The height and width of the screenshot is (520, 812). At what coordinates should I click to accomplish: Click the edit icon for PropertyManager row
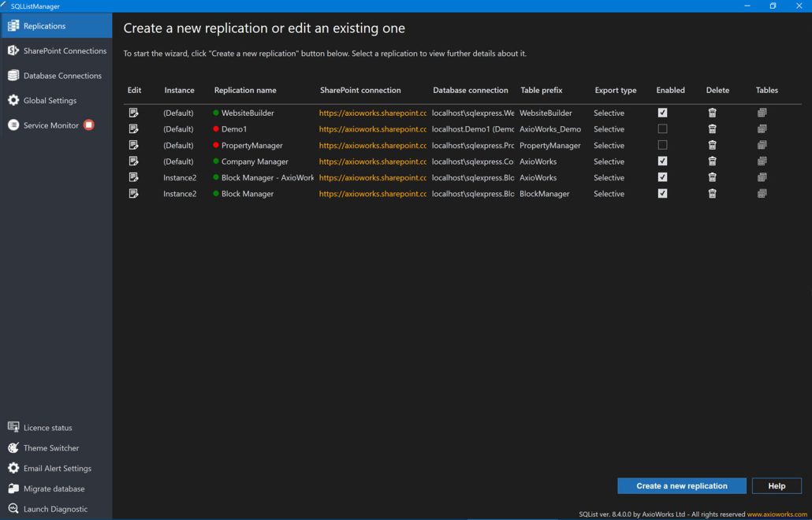[134, 145]
